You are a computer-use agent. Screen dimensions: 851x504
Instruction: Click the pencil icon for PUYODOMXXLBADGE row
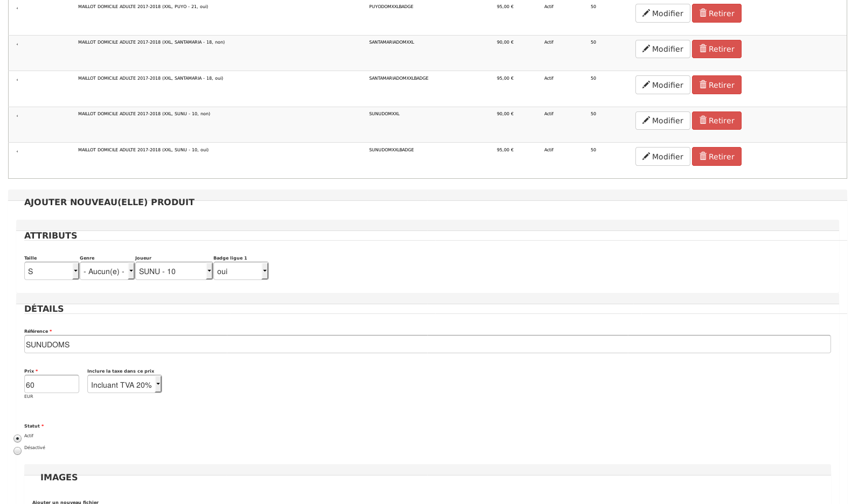point(646,13)
